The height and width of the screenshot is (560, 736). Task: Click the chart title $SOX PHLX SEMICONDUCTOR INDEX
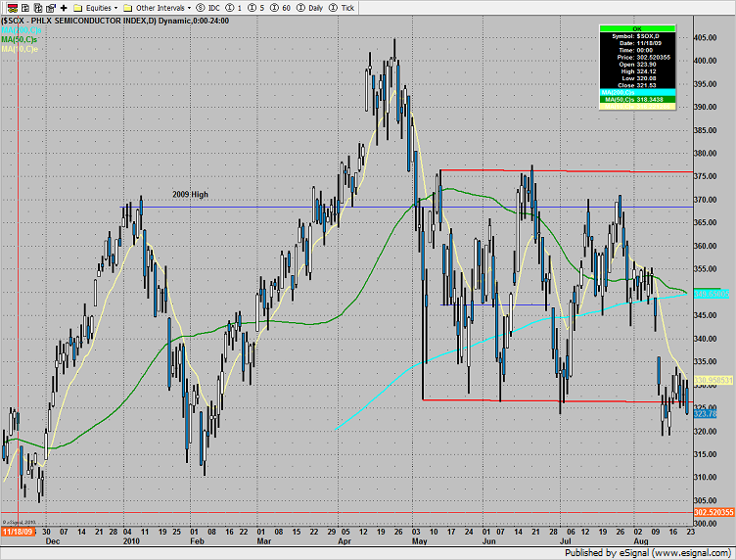(115, 21)
